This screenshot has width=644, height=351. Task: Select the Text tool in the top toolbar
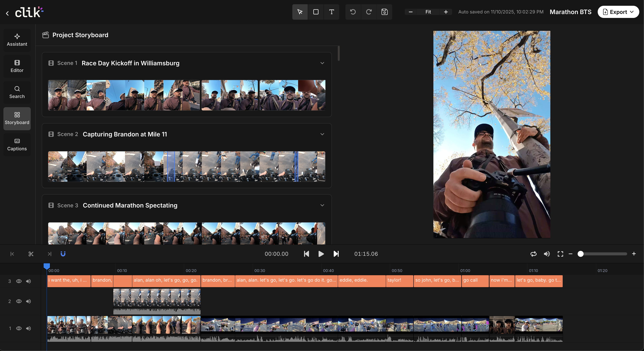332,12
